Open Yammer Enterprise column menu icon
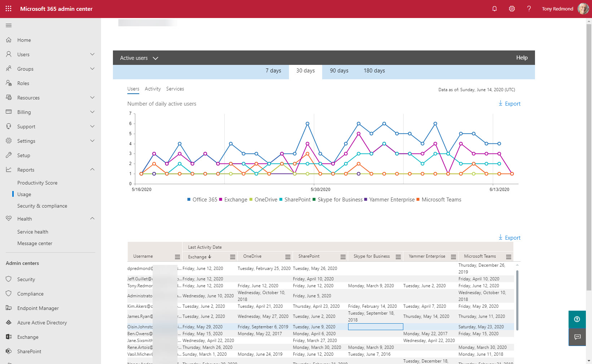The width and height of the screenshot is (592, 364). tap(453, 257)
